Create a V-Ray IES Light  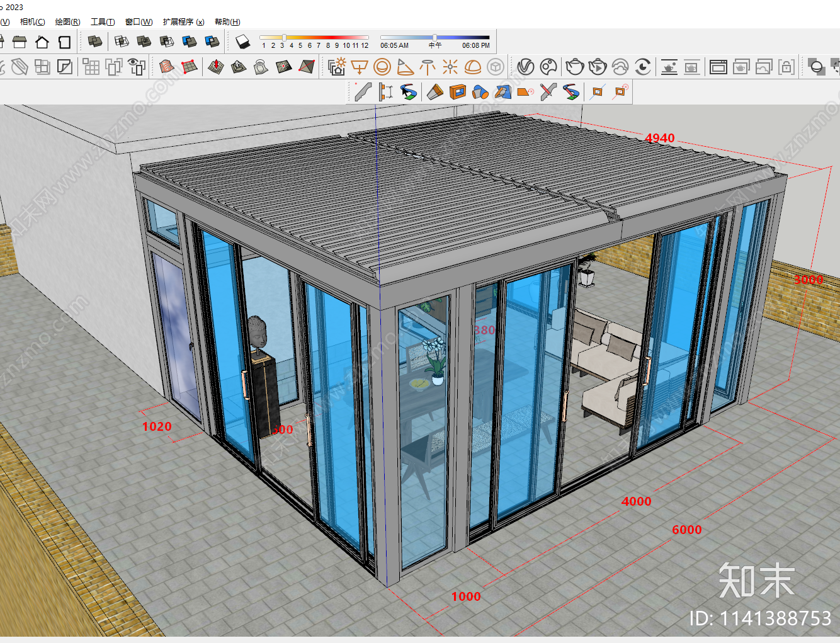(428, 67)
